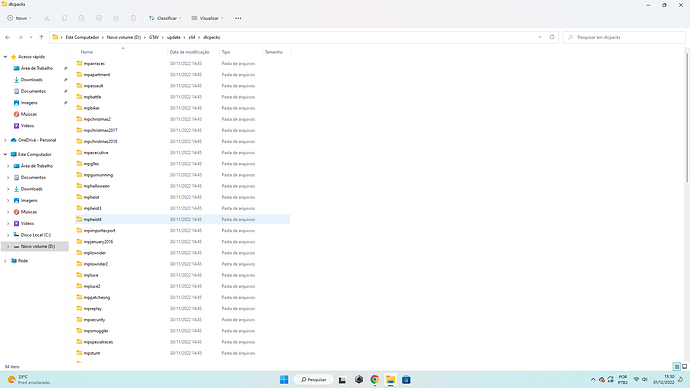Screen dimensions: 690x388
Task: Go forward with the right arrow
Action: coord(20,37)
